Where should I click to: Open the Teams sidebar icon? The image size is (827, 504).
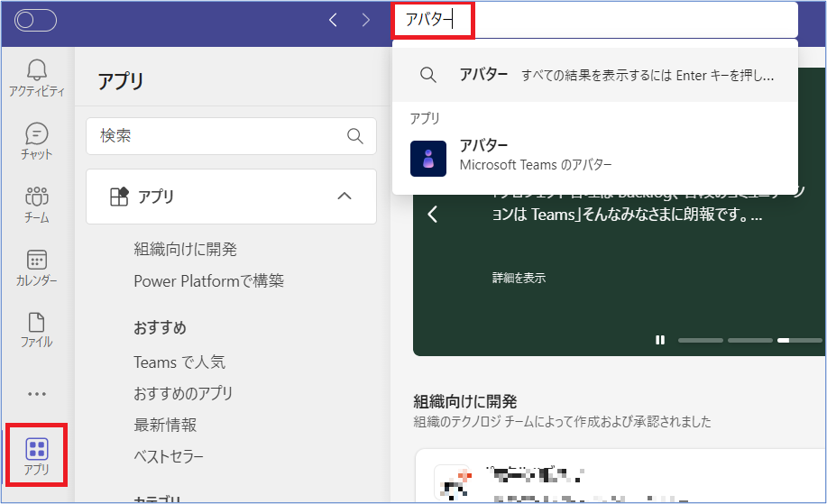pyautogui.click(x=36, y=197)
